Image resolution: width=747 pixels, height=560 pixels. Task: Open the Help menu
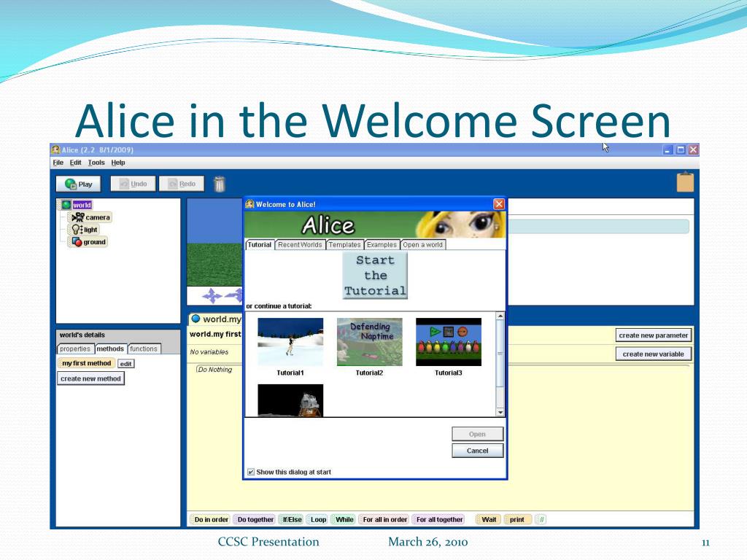point(118,163)
